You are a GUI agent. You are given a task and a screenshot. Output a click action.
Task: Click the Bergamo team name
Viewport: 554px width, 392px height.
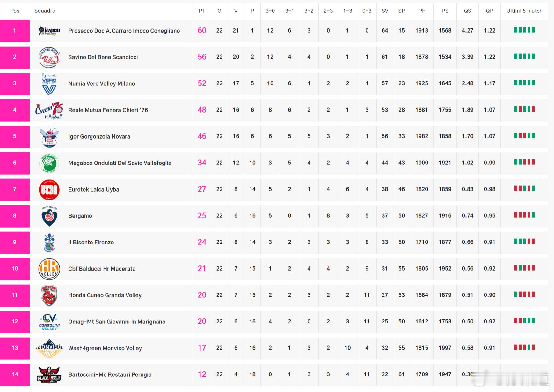[x=80, y=216]
